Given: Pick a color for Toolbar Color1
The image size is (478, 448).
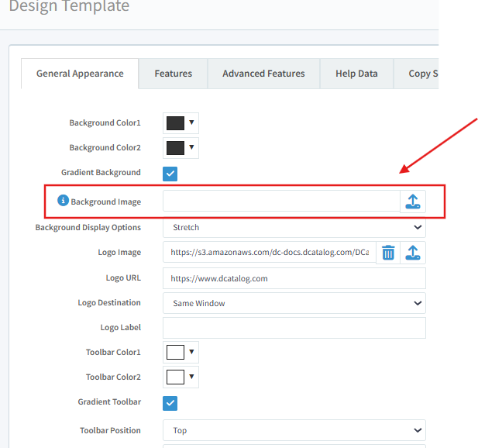Looking at the screenshot, I should (x=181, y=353).
